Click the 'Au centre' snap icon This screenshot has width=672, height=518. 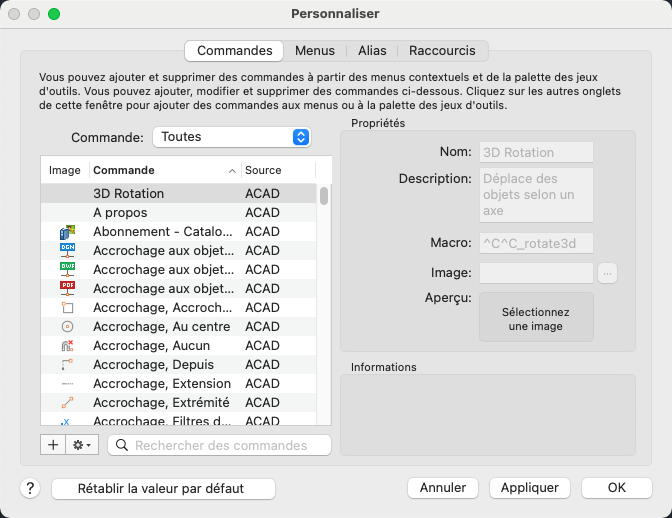coord(67,327)
